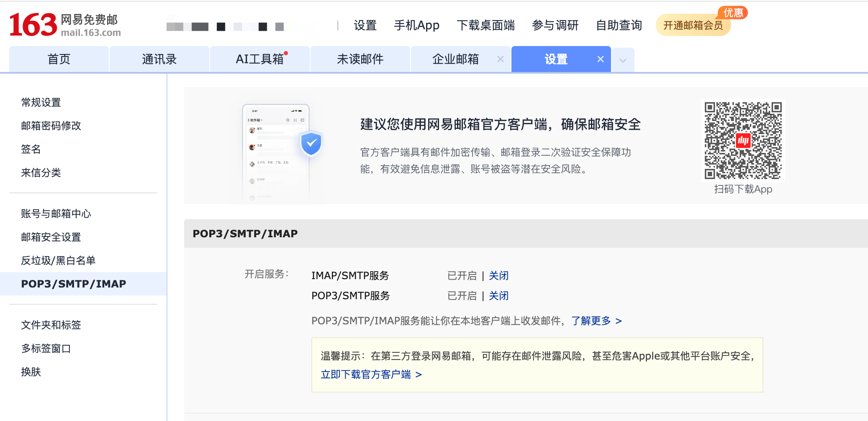Click the 已开启 status for POP3/SMTP
868x421 pixels.
point(462,296)
